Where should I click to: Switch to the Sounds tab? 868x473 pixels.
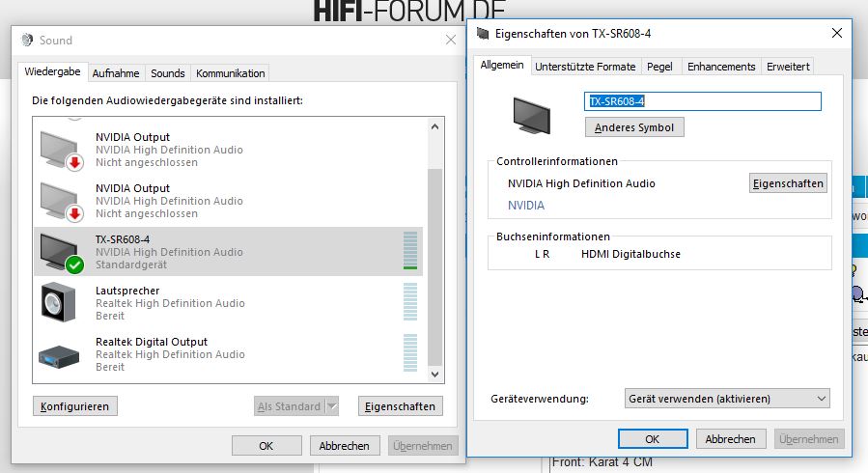coord(168,73)
